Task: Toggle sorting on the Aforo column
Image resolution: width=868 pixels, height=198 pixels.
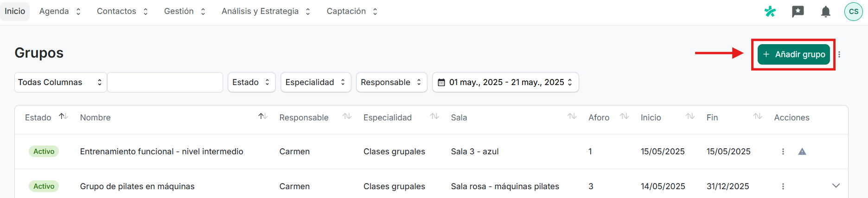Action: pyautogui.click(x=625, y=117)
